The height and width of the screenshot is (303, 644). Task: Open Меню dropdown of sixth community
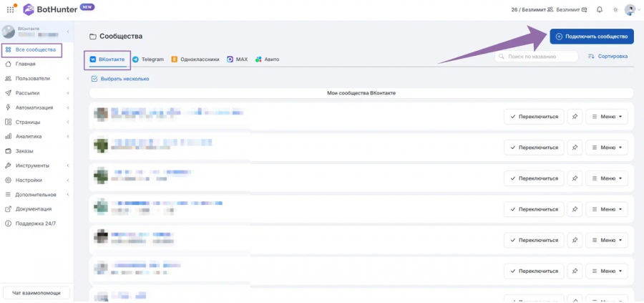[607, 271]
